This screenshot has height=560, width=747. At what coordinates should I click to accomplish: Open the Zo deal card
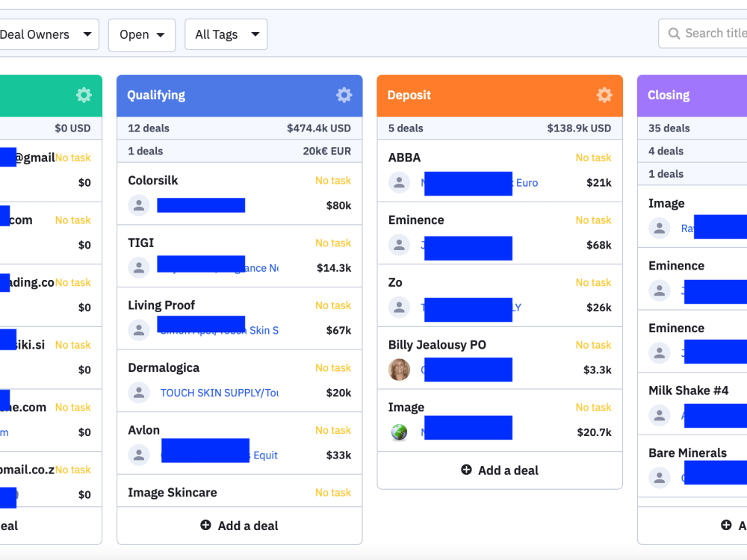[500, 295]
